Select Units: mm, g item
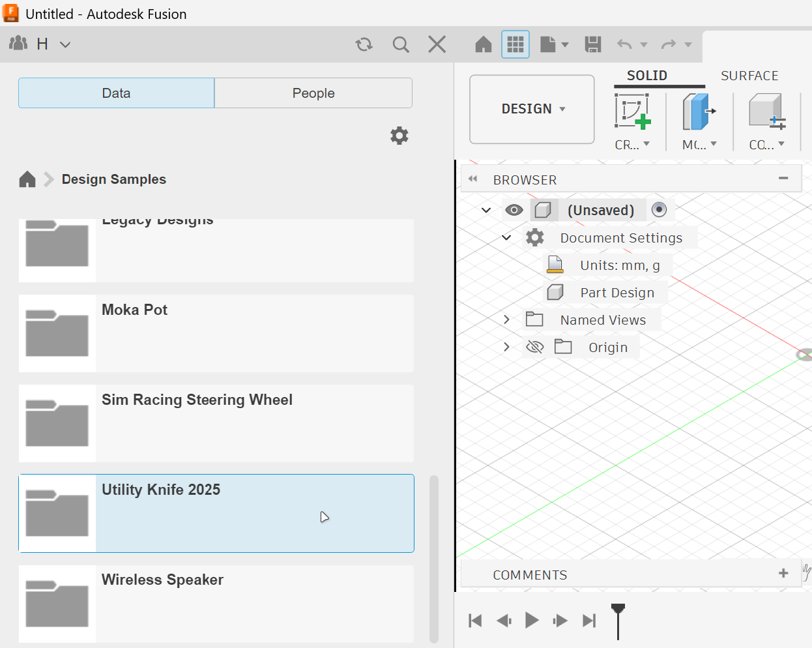Screen dimensions: 812x648 pyautogui.click(x=620, y=265)
